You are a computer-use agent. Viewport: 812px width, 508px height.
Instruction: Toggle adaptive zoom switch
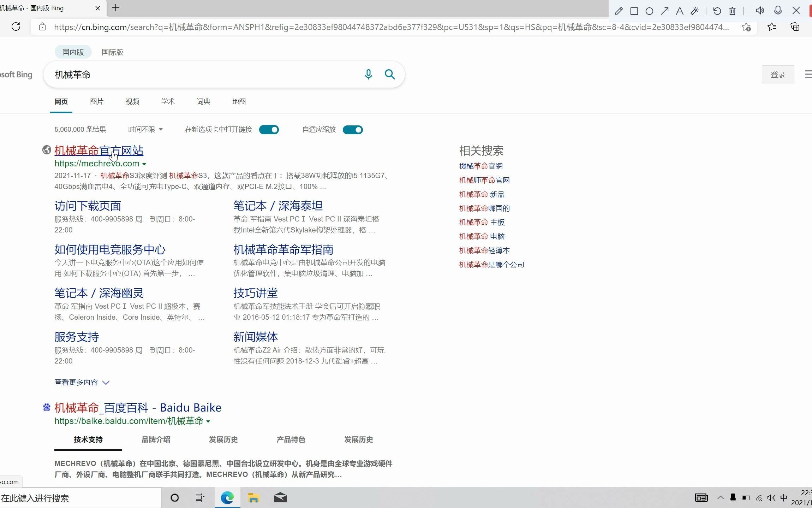pyautogui.click(x=353, y=130)
